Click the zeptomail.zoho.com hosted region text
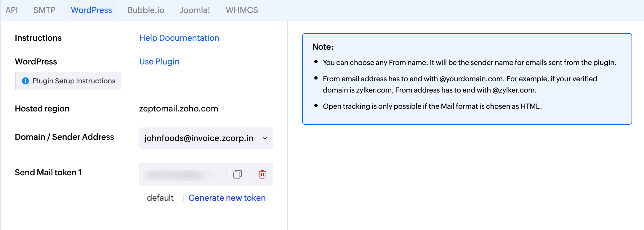 point(178,108)
